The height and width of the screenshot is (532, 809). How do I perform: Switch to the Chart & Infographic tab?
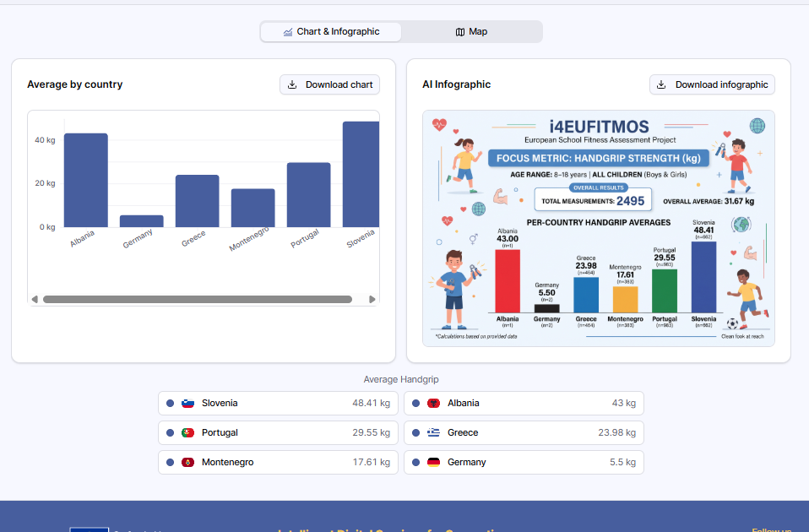pos(331,31)
